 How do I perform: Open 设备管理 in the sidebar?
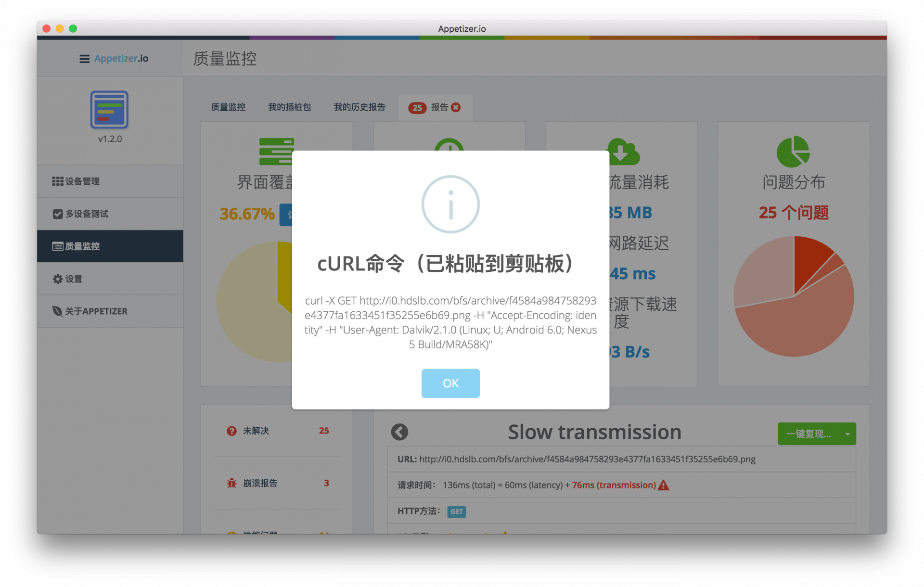click(x=110, y=181)
